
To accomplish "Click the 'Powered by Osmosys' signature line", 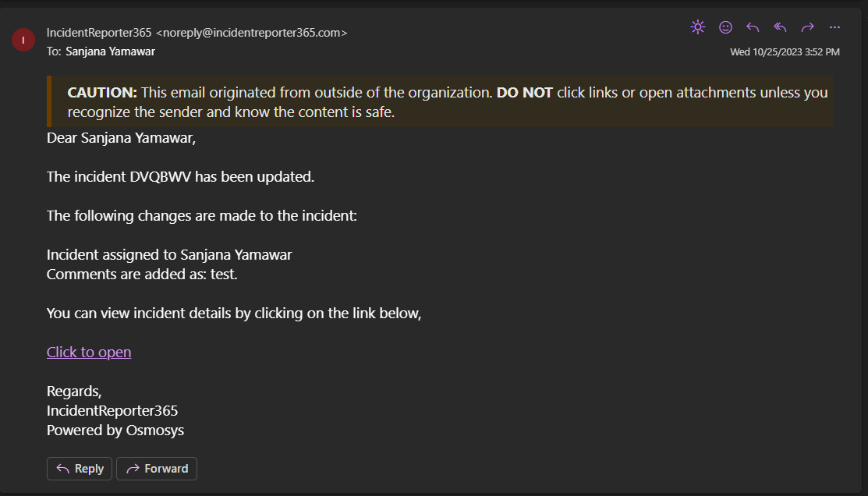I will 115,430.
